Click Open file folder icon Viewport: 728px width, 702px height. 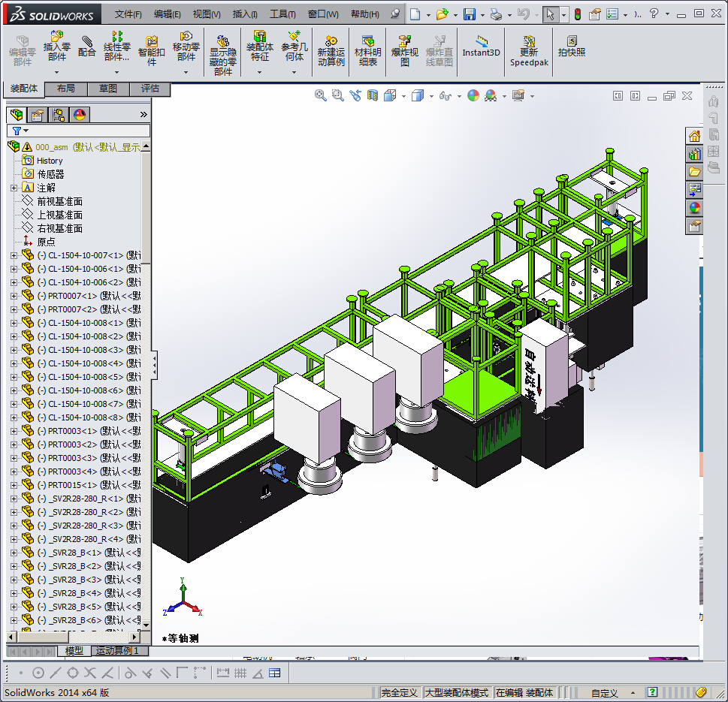[442, 14]
